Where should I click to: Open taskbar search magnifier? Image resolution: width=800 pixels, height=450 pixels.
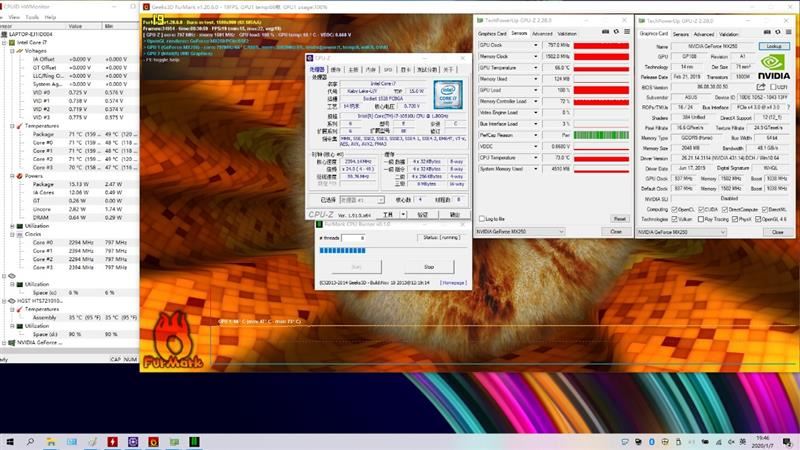point(30,442)
